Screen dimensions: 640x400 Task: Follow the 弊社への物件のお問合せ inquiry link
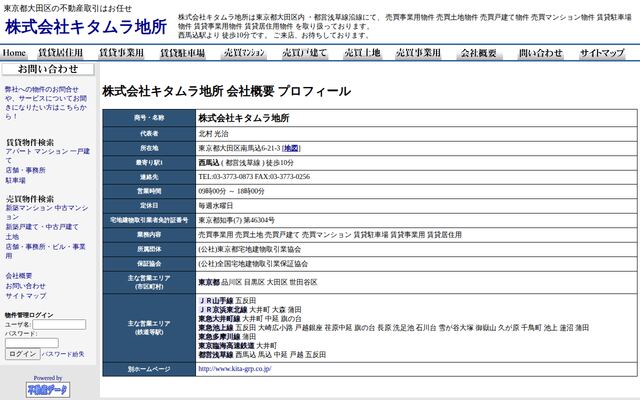(x=46, y=102)
